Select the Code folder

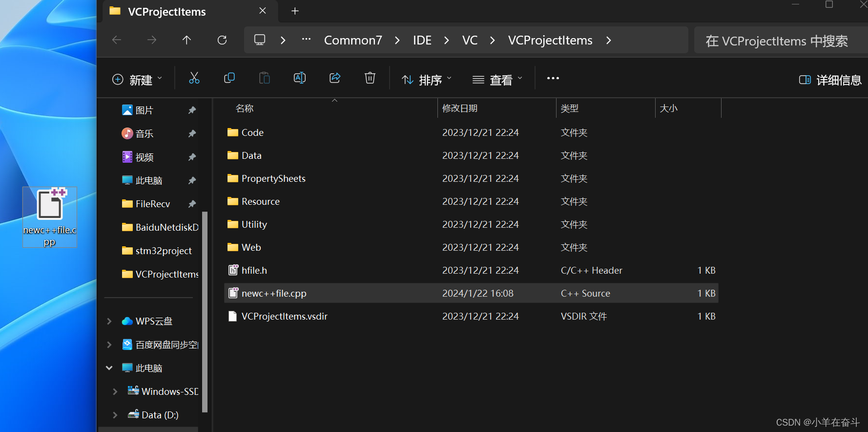471,132
